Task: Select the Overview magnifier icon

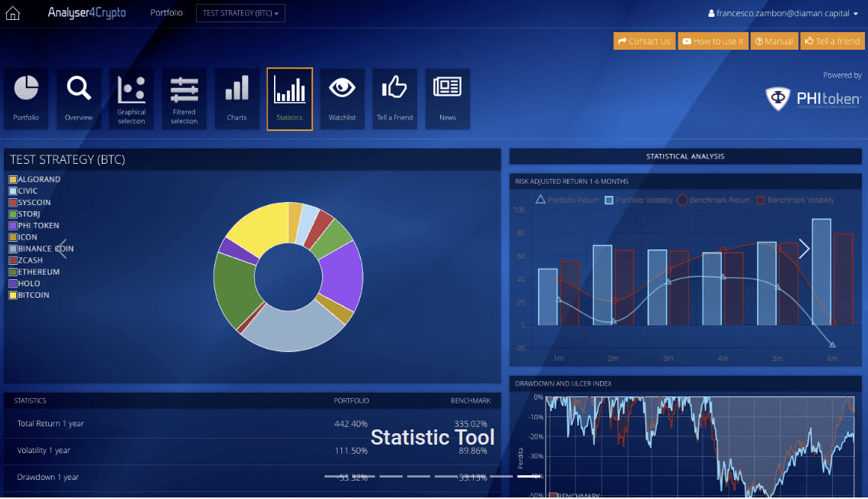Action: (79, 98)
